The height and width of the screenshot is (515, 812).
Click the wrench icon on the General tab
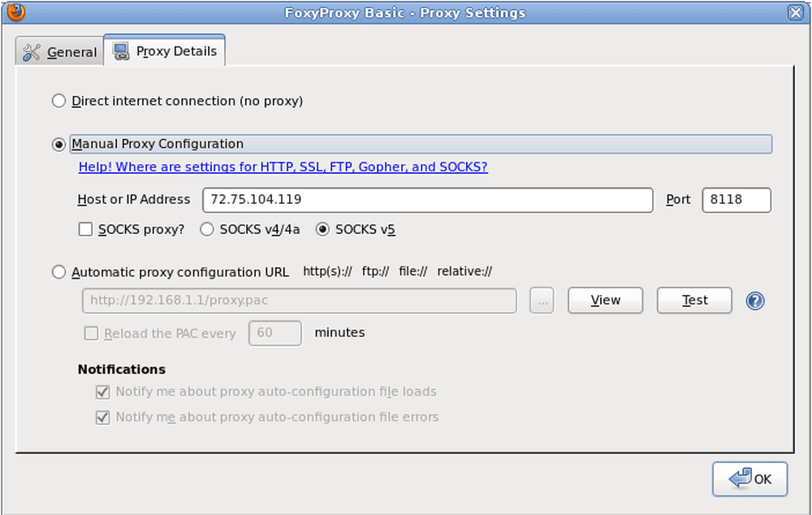pos(32,50)
